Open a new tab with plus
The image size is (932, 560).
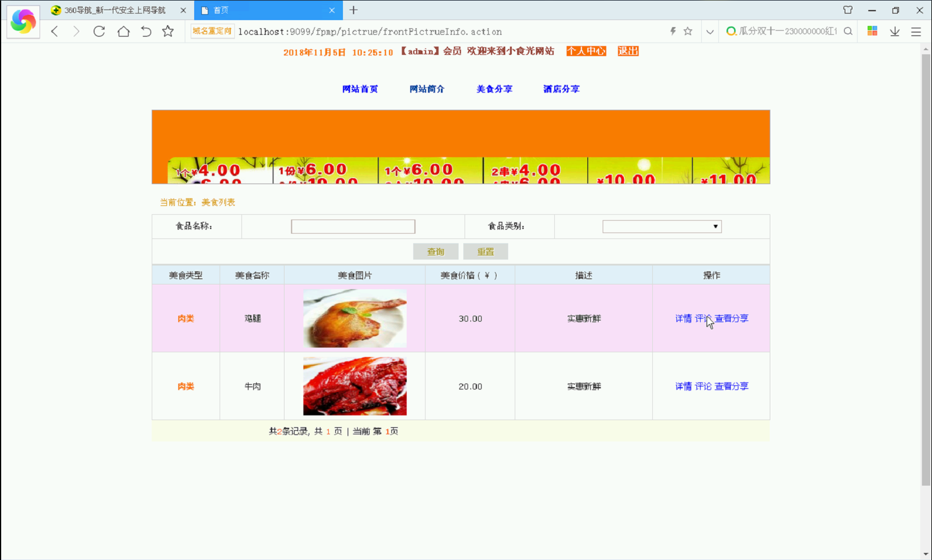(354, 10)
